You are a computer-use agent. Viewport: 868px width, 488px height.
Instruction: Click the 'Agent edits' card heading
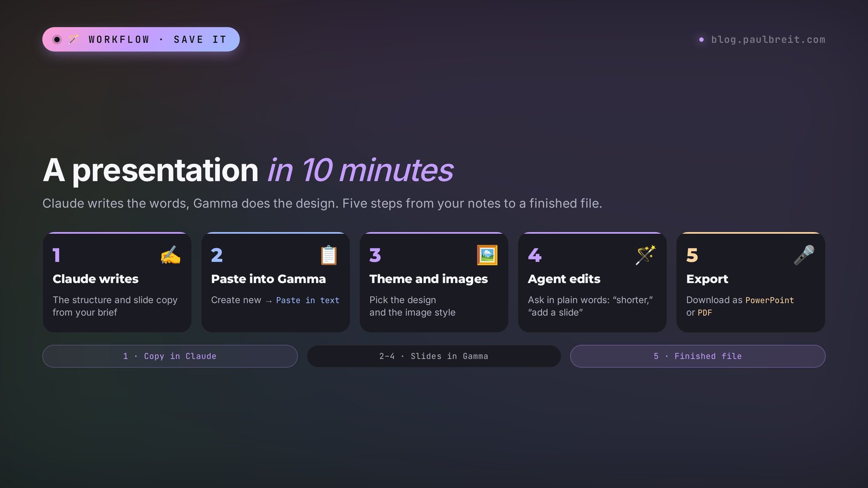click(564, 279)
